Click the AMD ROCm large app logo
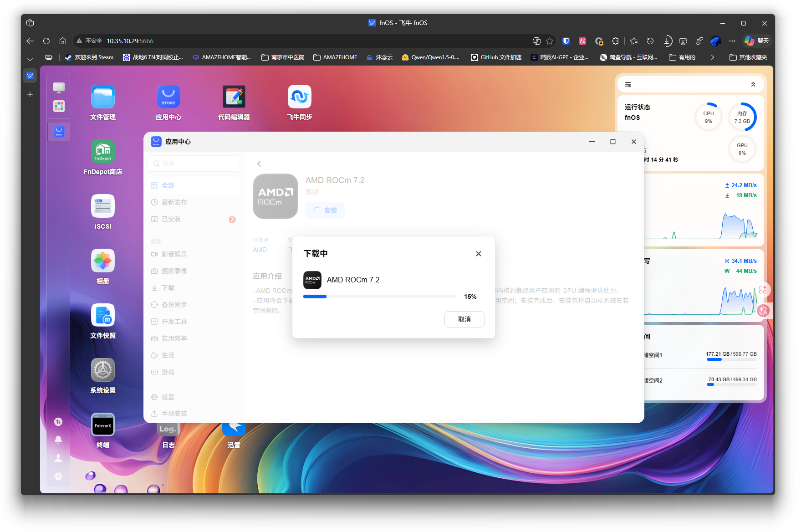 coord(276,196)
